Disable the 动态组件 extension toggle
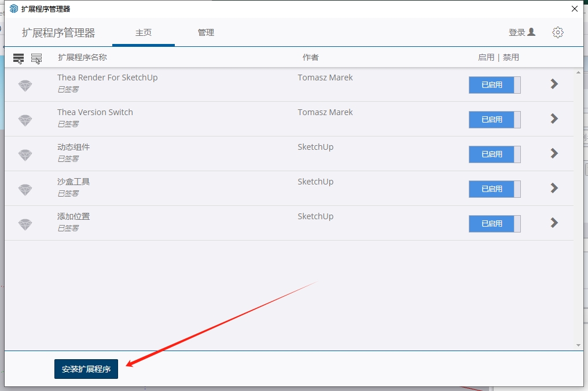This screenshot has height=391, width=588. pyautogui.click(x=495, y=154)
